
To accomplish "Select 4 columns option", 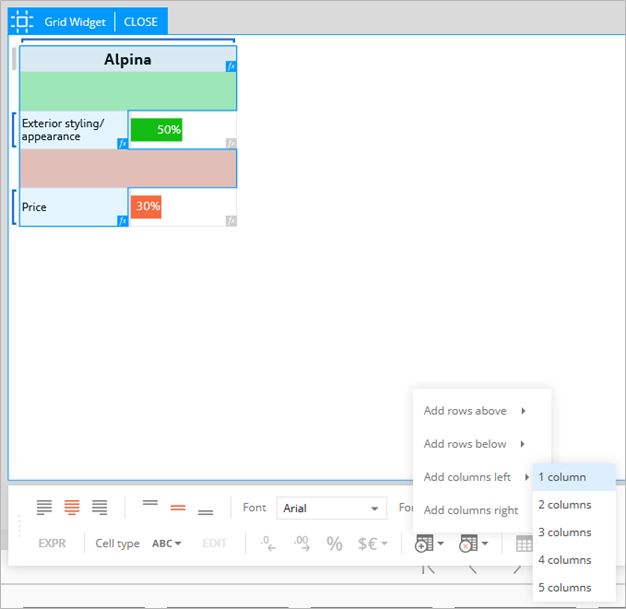I will tap(574, 560).
